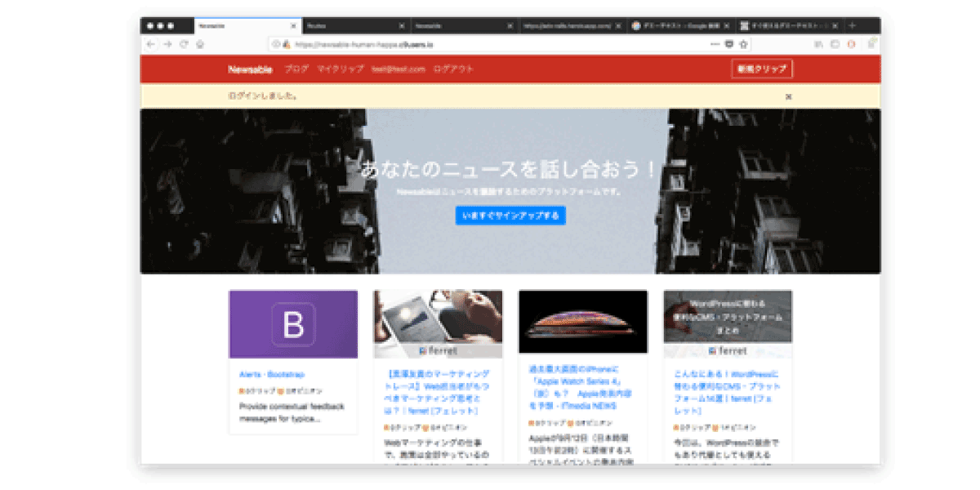Open マイクリップ in the navbar
980x490 pixels.
(x=341, y=69)
